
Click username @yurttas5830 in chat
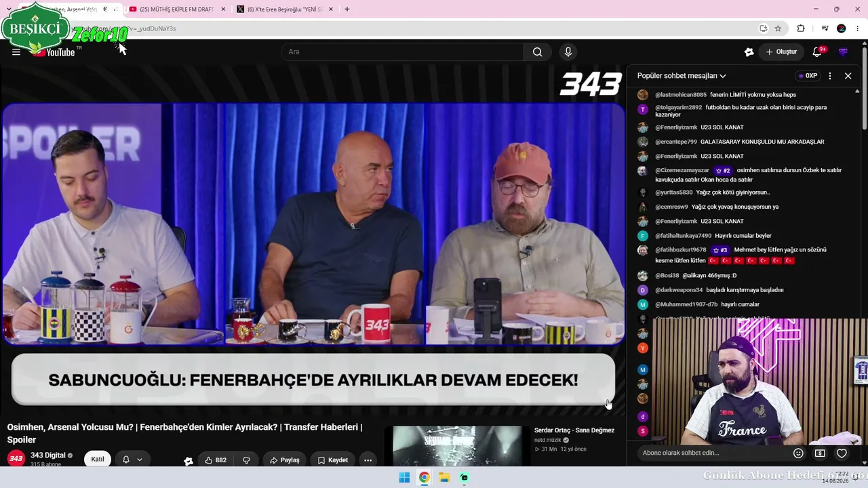click(x=674, y=192)
